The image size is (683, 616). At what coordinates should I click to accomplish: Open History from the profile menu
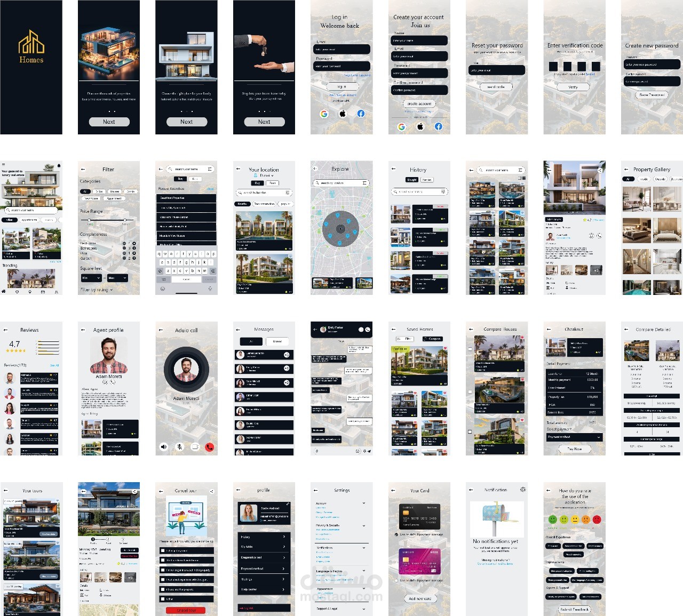[x=264, y=537]
